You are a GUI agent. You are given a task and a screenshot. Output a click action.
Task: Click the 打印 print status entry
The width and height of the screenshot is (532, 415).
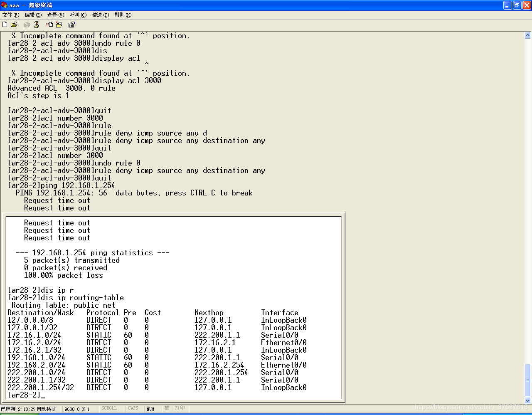pos(180,408)
